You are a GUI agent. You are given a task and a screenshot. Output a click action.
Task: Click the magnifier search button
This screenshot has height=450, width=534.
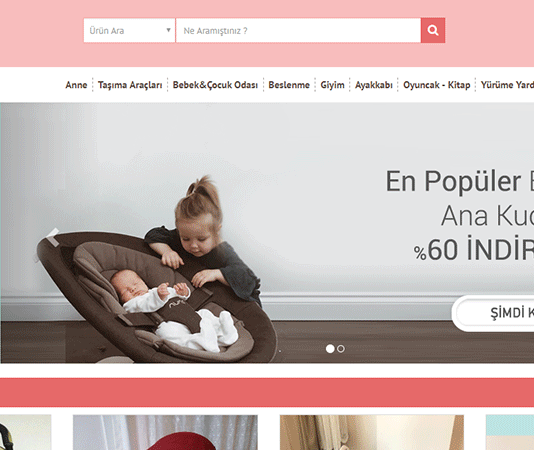click(x=433, y=30)
